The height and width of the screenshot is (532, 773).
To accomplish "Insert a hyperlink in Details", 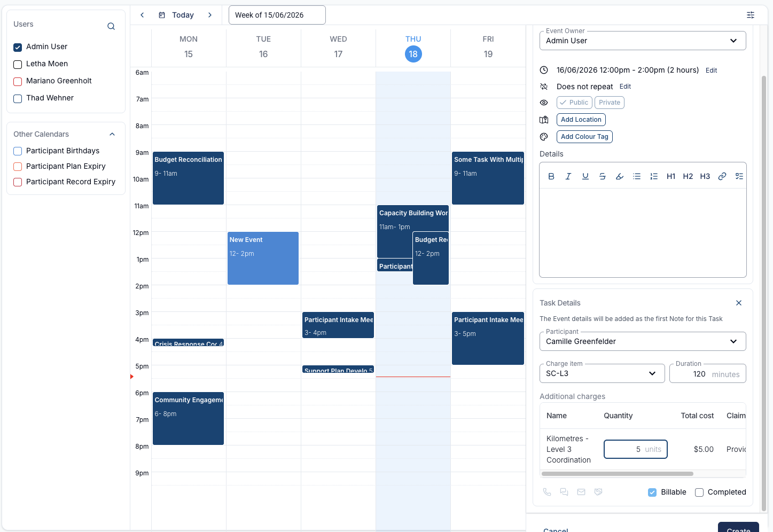I will coord(722,176).
